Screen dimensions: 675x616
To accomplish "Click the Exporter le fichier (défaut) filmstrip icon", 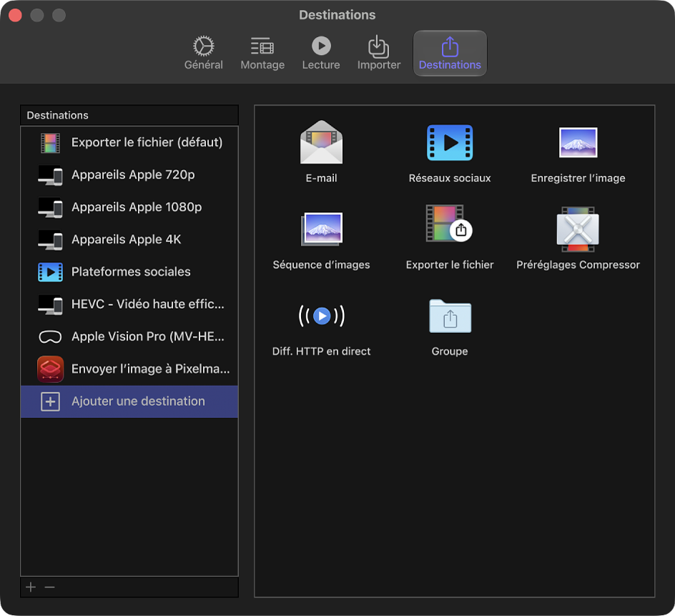I will pos(50,143).
